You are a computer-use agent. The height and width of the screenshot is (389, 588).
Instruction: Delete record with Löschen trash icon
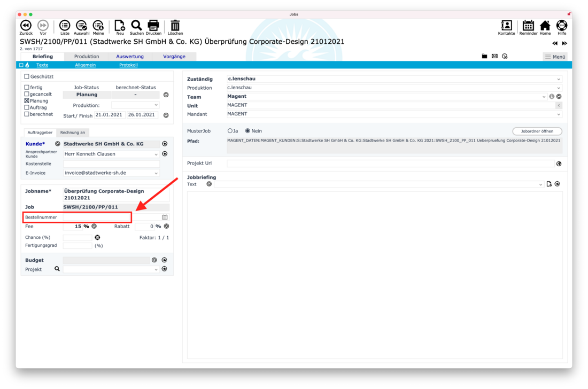(x=175, y=25)
